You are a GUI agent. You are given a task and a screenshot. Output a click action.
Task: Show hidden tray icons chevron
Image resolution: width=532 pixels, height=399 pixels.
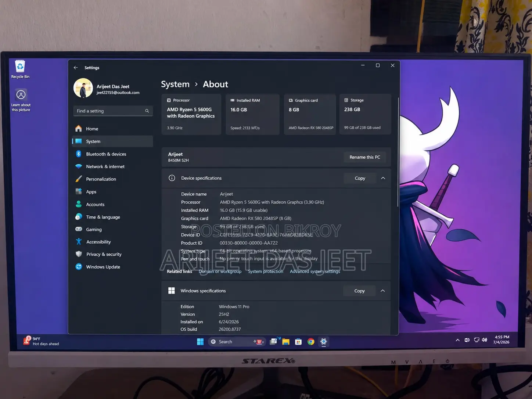click(458, 340)
